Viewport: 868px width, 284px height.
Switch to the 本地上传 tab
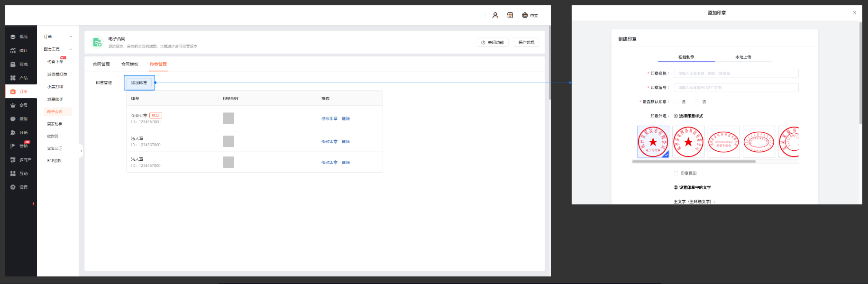pos(743,57)
